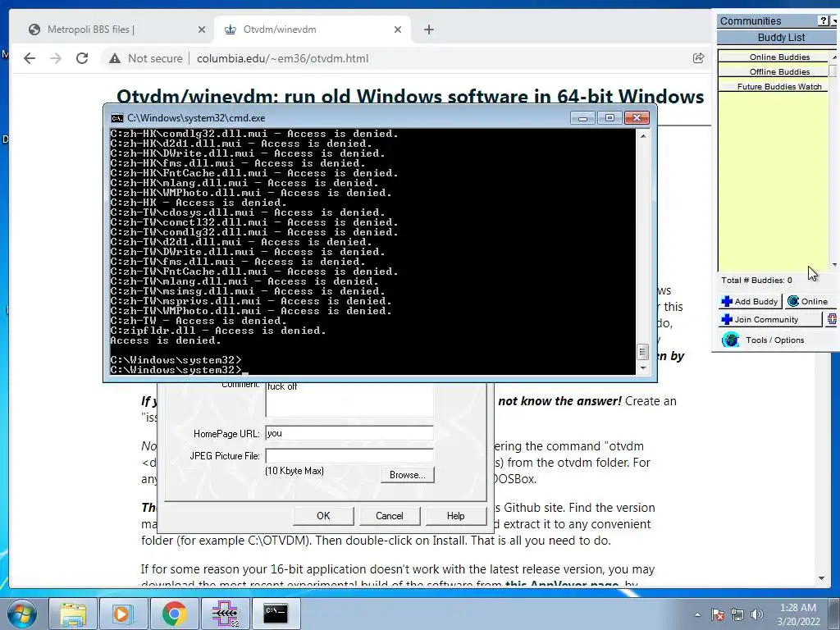This screenshot has height=630, width=840.
Task: Minimize the cmd.exe window
Action: tap(582, 117)
